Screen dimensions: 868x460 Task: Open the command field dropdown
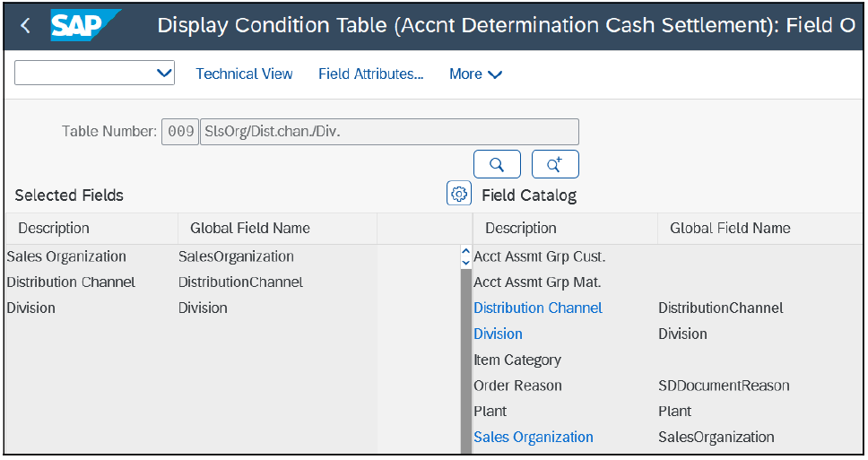click(x=164, y=73)
